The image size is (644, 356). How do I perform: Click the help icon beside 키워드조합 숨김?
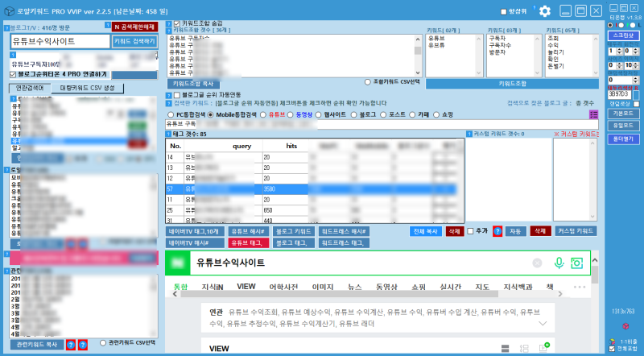click(169, 24)
